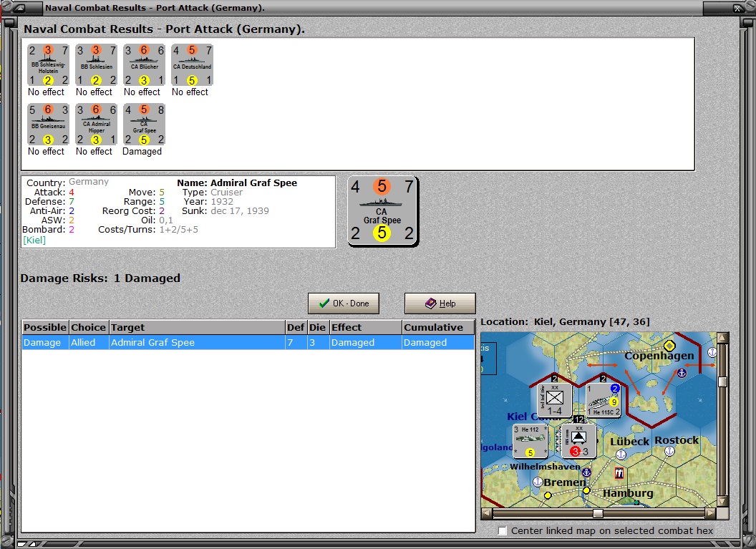Click the Die column header

[318, 327]
